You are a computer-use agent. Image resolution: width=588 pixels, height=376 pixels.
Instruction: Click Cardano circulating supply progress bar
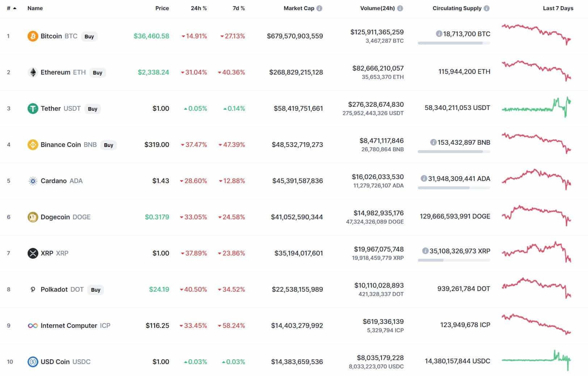point(454,188)
